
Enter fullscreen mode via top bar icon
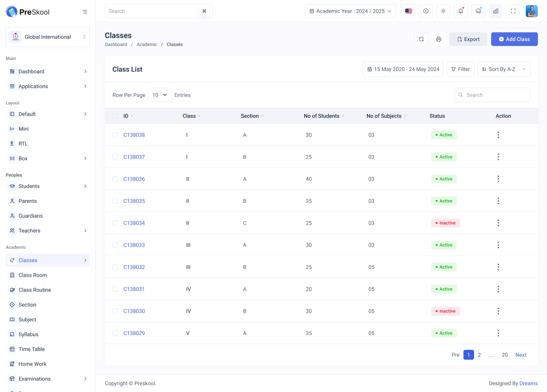tap(513, 11)
